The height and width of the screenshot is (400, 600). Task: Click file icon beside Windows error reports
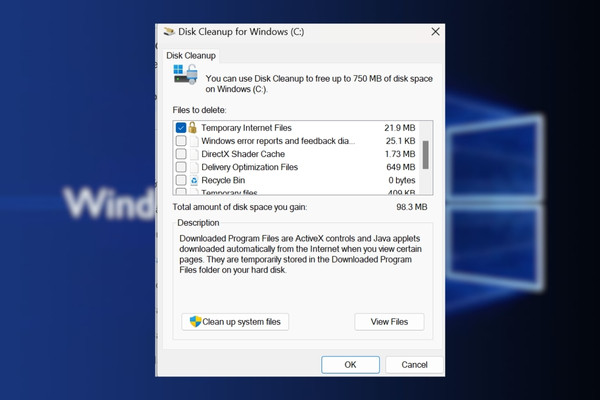coord(194,141)
